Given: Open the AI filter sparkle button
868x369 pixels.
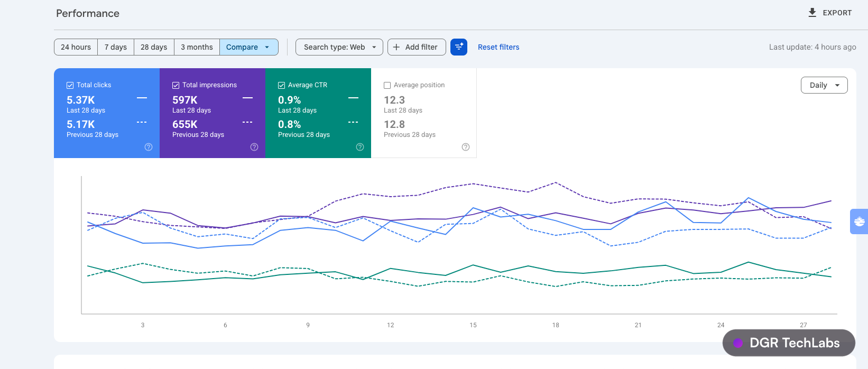Looking at the screenshot, I should (x=459, y=47).
